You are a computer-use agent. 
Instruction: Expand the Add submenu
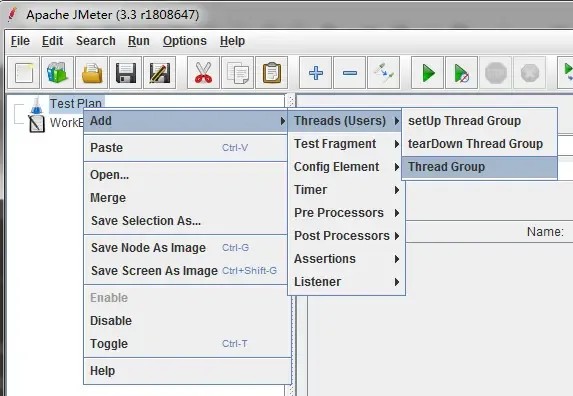point(186,121)
